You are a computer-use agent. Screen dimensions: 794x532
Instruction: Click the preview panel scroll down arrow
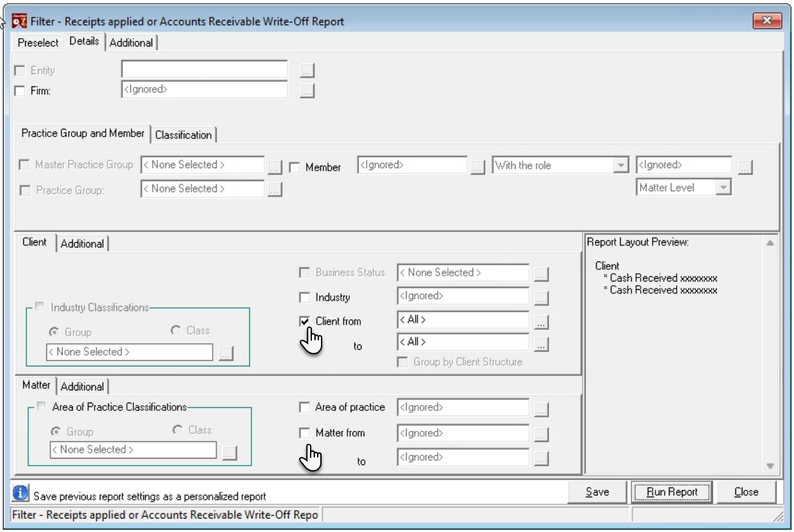(770, 466)
